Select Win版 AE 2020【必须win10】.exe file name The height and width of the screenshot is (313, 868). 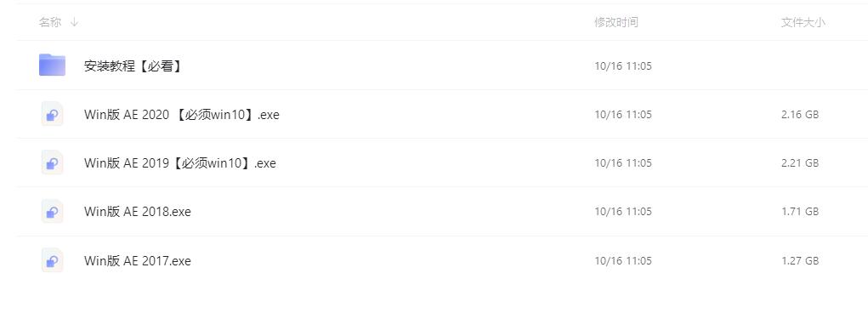coord(182,115)
